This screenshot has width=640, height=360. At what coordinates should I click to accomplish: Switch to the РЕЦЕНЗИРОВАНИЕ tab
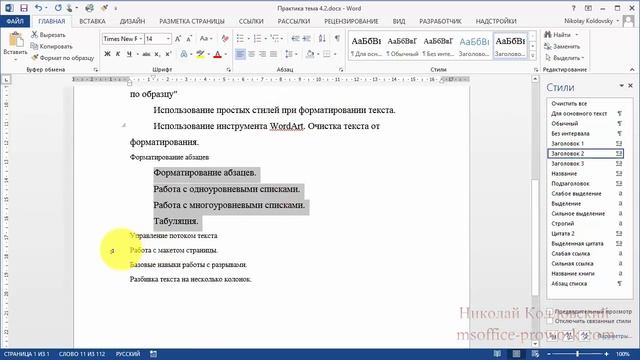pos(351,21)
